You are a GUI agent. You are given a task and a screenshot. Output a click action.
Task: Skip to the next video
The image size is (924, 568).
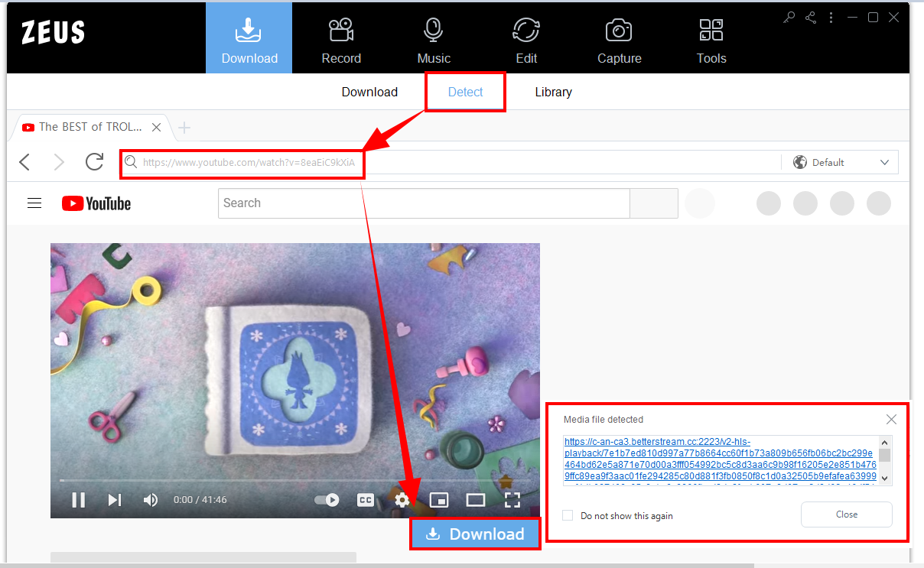pos(115,500)
